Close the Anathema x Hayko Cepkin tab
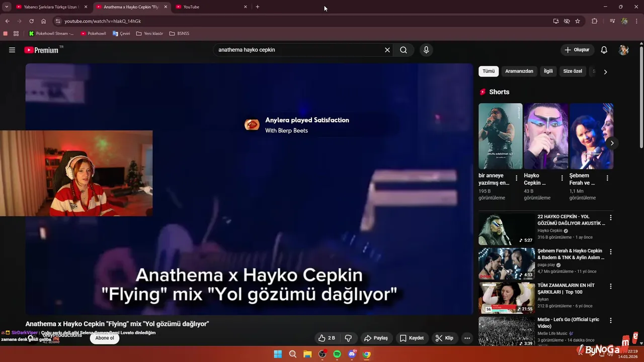The width and height of the screenshot is (644, 362). click(x=166, y=7)
